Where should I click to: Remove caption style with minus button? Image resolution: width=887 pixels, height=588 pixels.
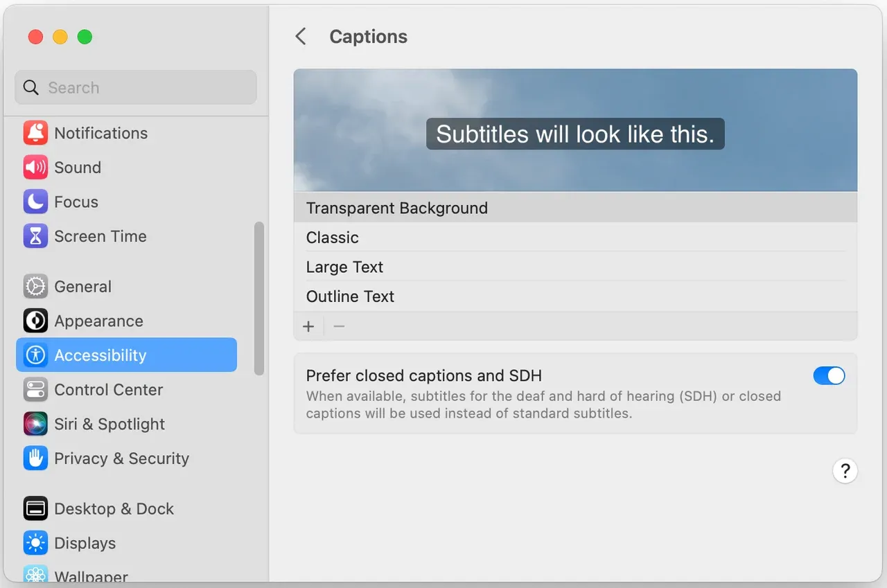(339, 326)
